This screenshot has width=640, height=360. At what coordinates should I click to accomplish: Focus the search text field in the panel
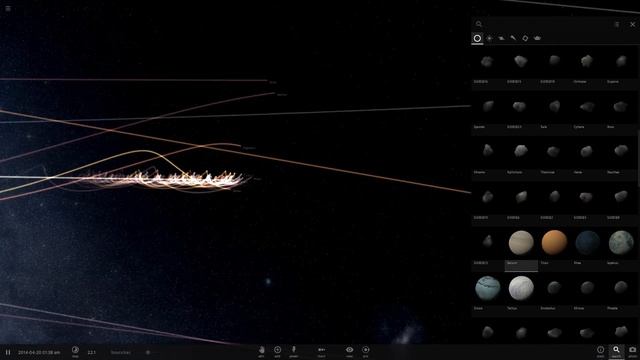547,24
